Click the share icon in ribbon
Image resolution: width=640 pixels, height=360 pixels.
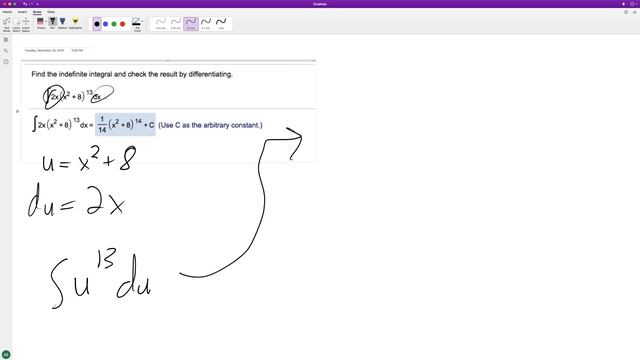click(634, 12)
